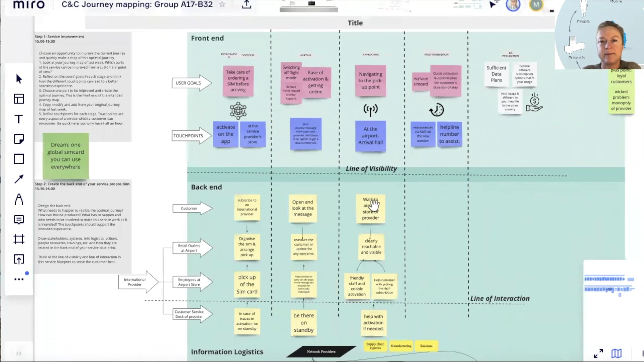The width and height of the screenshot is (644, 362).
Task: Click board title C&C Journey mapping
Action: point(137,4)
